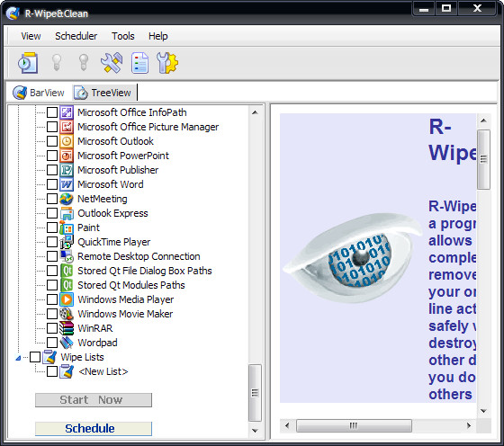Select the <New List> entry
Viewport: 504px width, 446px height.
[x=103, y=371]
